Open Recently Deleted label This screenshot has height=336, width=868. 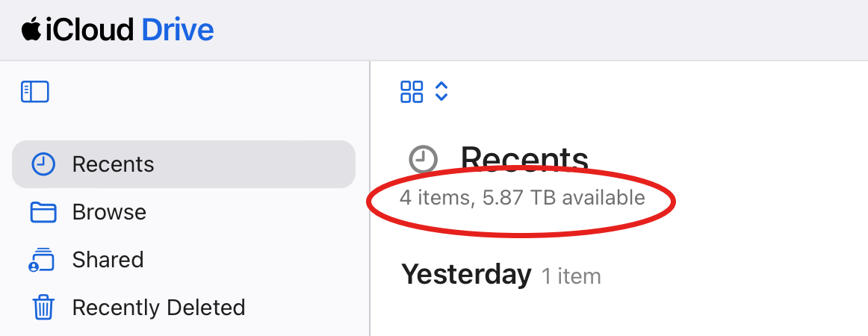[x=158, y=308]
